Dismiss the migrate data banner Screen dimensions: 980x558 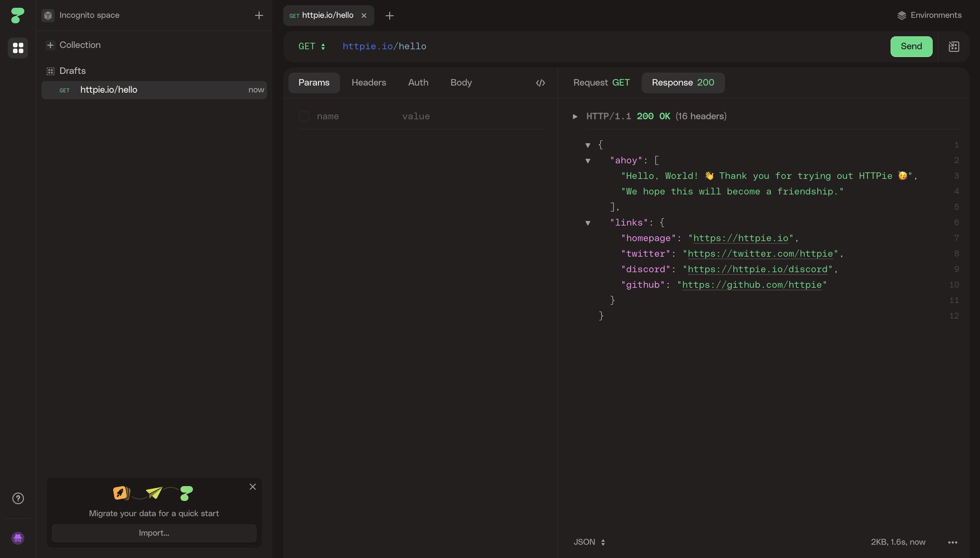pos(253,487)
